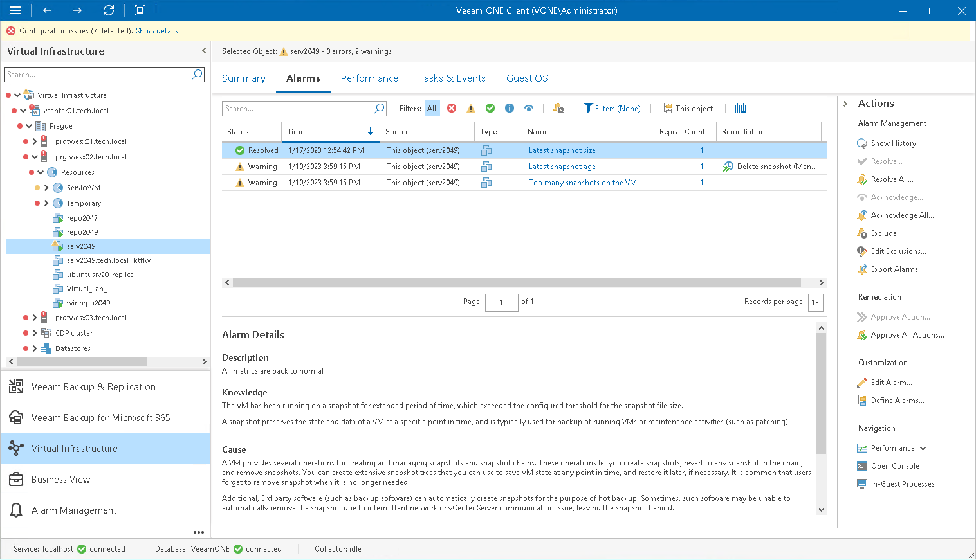Open In-Guest Processes navigation

896,484
